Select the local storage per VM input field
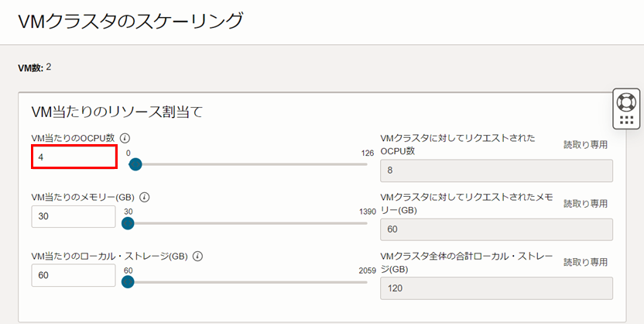The width and height of the screenshot is (644, 324). [x=74, y=276]
